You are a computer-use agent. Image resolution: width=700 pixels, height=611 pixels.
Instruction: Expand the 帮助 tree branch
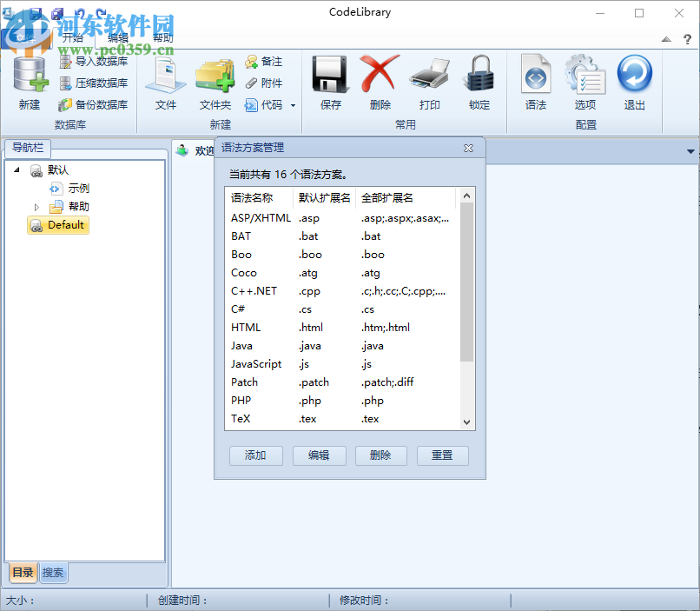click(36, 206)
